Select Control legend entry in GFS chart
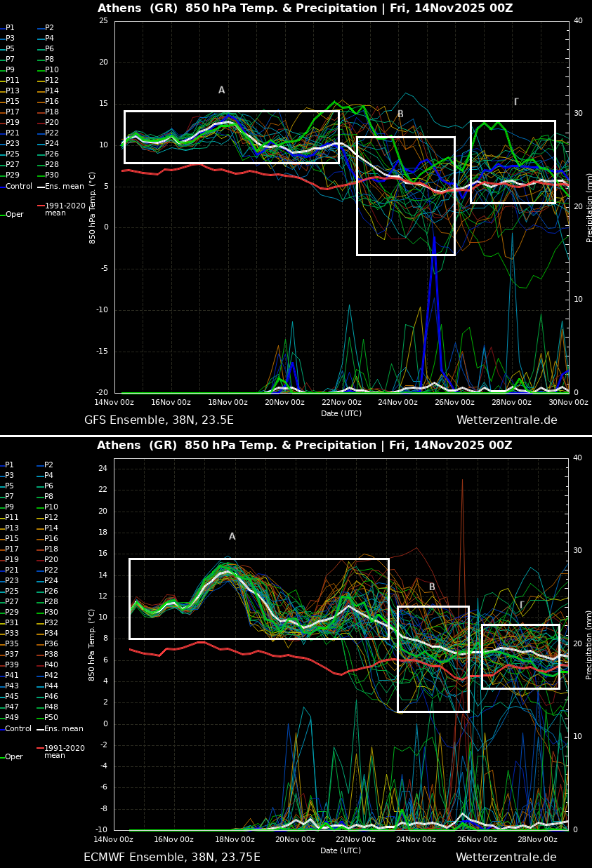This screenshot has width=592, height=868. [18, 187]
